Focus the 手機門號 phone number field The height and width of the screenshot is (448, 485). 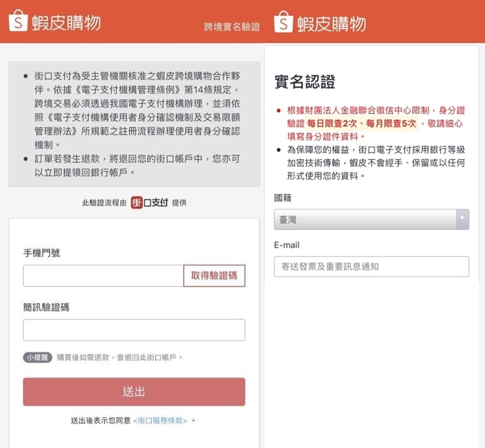click(x=103, y=276)
